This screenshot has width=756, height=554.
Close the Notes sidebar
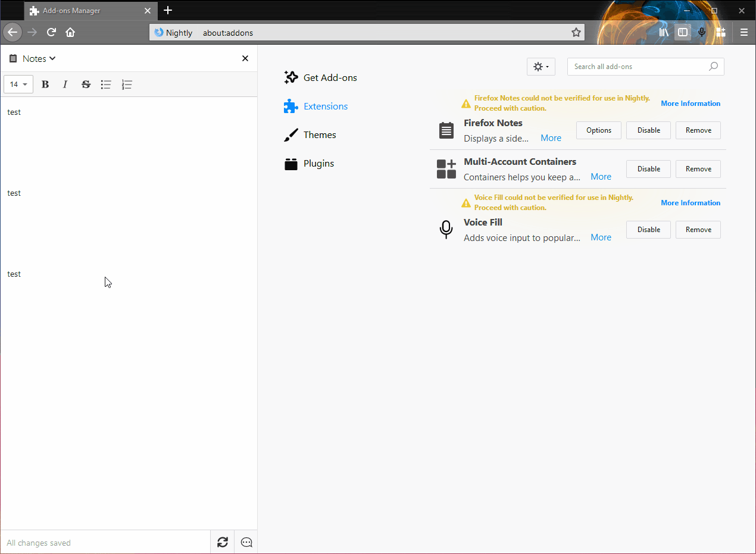click(245, 58)
